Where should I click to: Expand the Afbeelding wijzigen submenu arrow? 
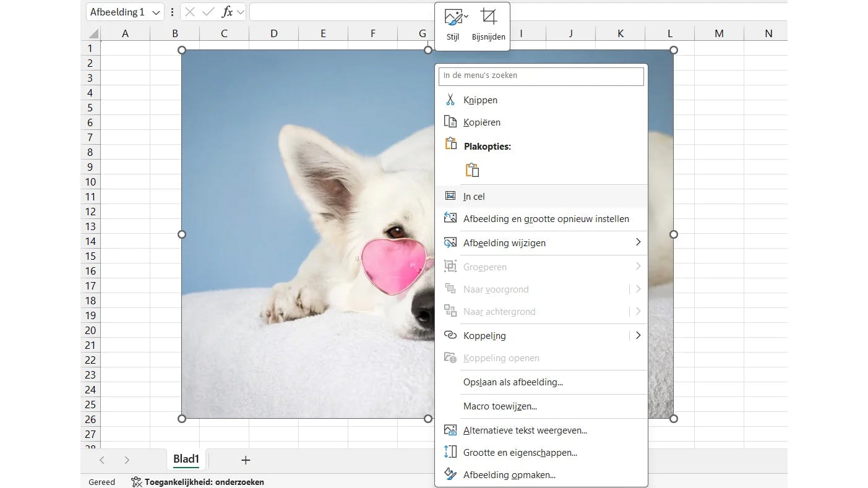point(638,242)
